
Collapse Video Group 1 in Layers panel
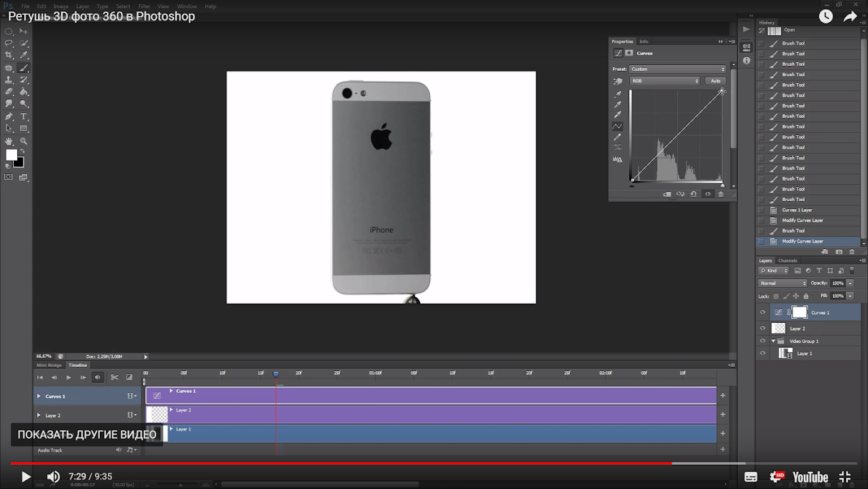[x=773, y=341]
